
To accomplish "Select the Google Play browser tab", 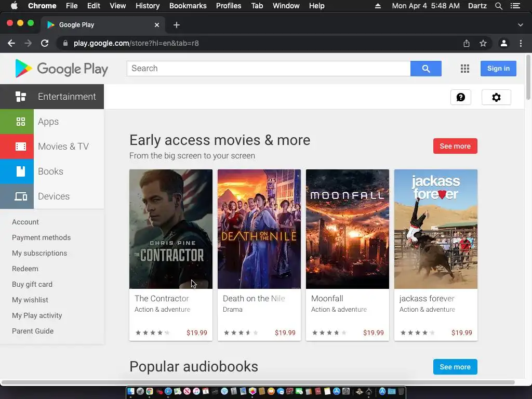I will pos(102,25).
